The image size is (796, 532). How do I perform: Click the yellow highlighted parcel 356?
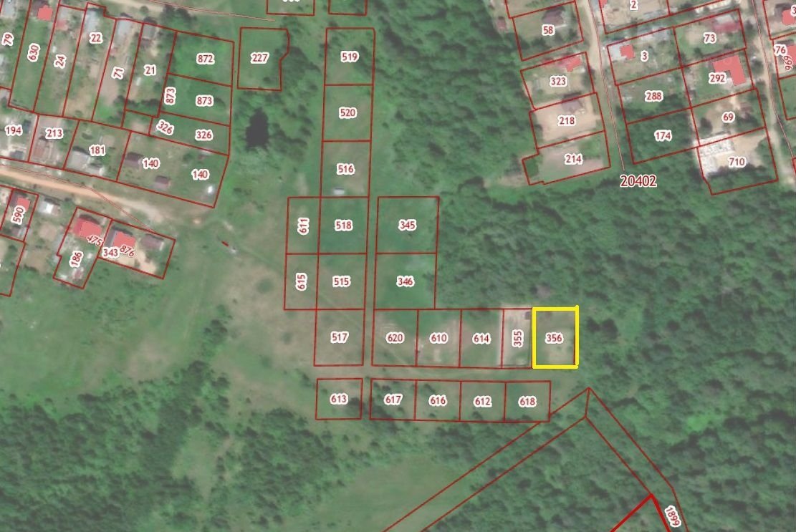[x=555, y=338]
